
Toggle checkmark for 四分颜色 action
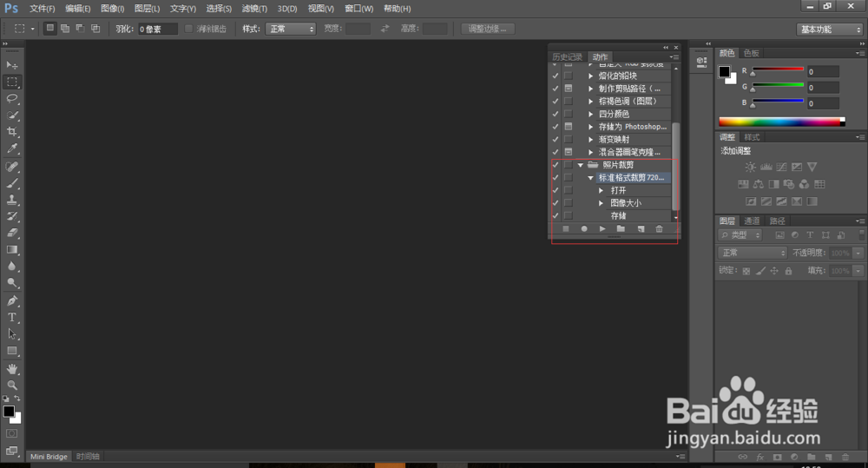(x=556, y=114)
